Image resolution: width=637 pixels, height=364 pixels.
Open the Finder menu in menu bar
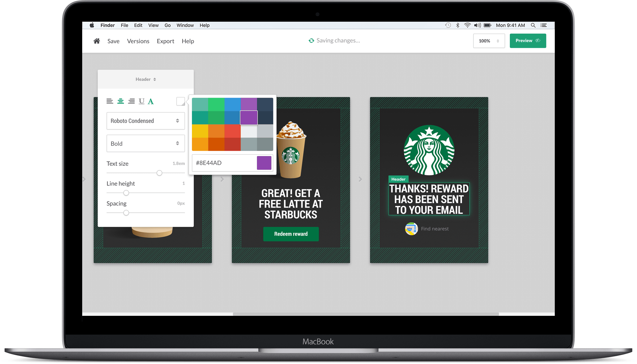tap(107, 25)
